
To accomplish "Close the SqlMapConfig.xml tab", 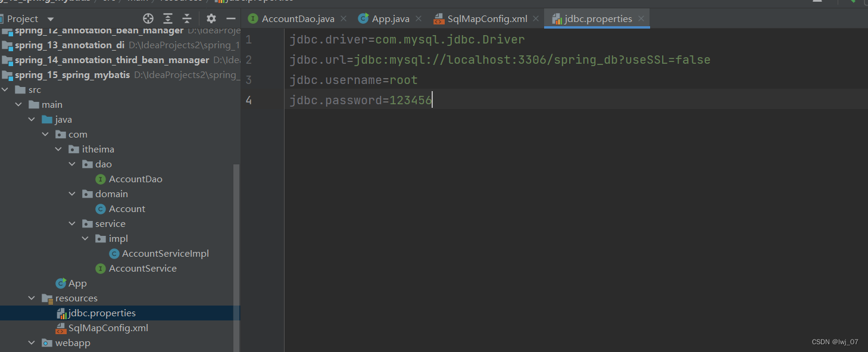I will click(537, 18).
